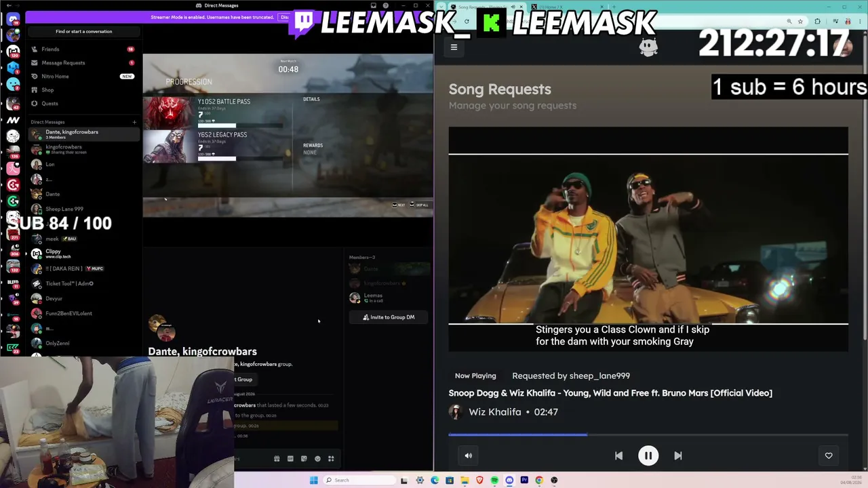Viewport: 868px width, 488px height.
Task: Open the sticker picker in message bar
Action: pos(304,459)
